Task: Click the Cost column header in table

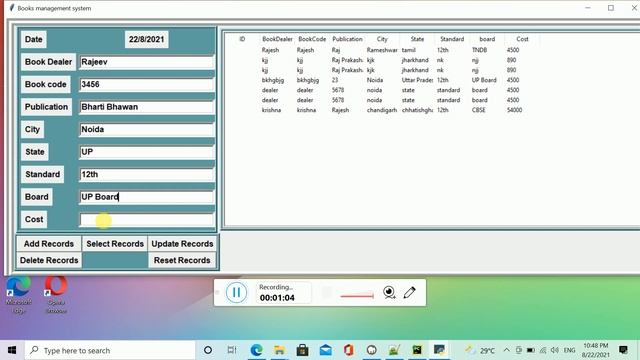Action: (522, 39)
